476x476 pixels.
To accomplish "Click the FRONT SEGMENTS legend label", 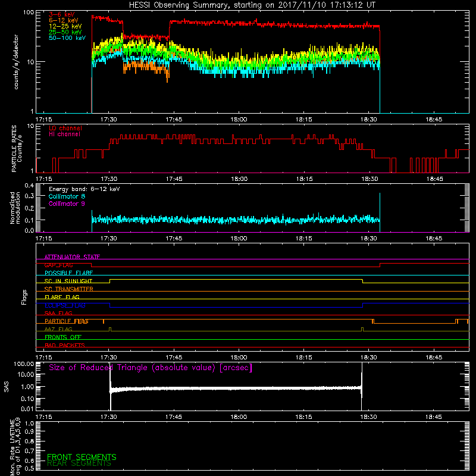I will (82, 457).
